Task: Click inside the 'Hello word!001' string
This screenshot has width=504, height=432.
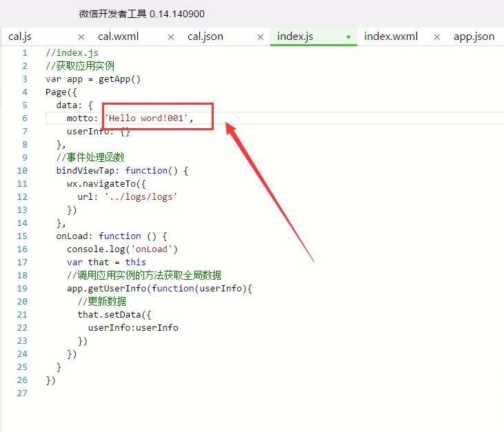Action: coord(145,119)
